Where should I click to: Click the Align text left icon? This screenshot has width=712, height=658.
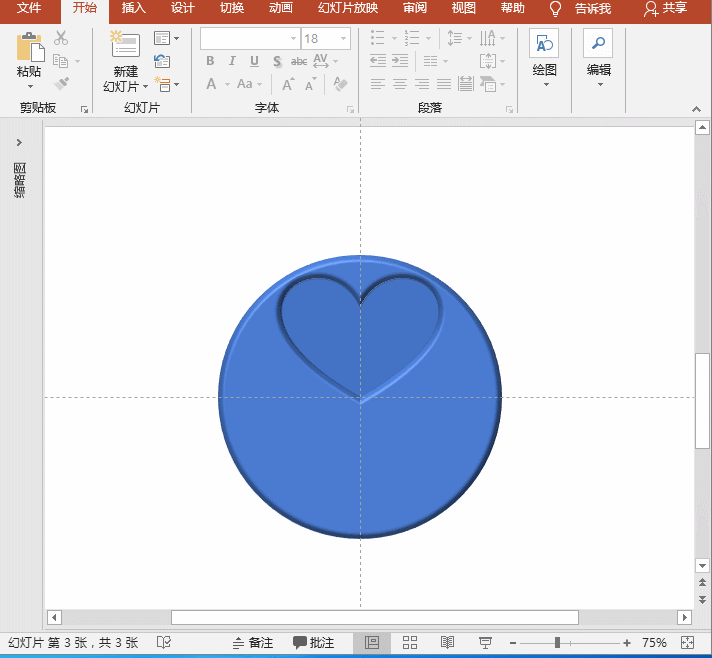coord(378,84)
